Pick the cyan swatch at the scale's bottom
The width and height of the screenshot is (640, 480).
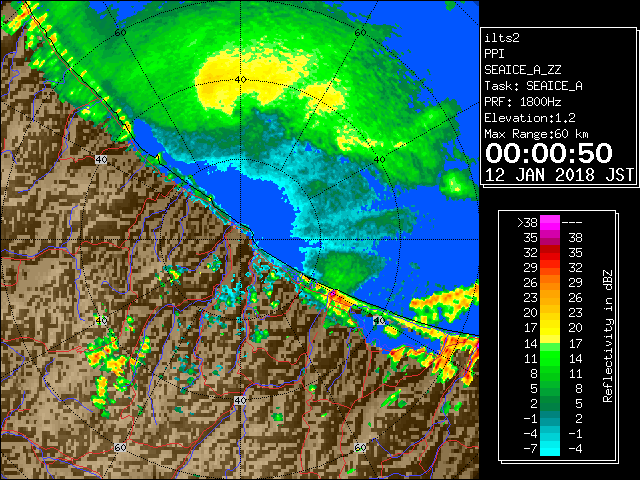point(550,449)
